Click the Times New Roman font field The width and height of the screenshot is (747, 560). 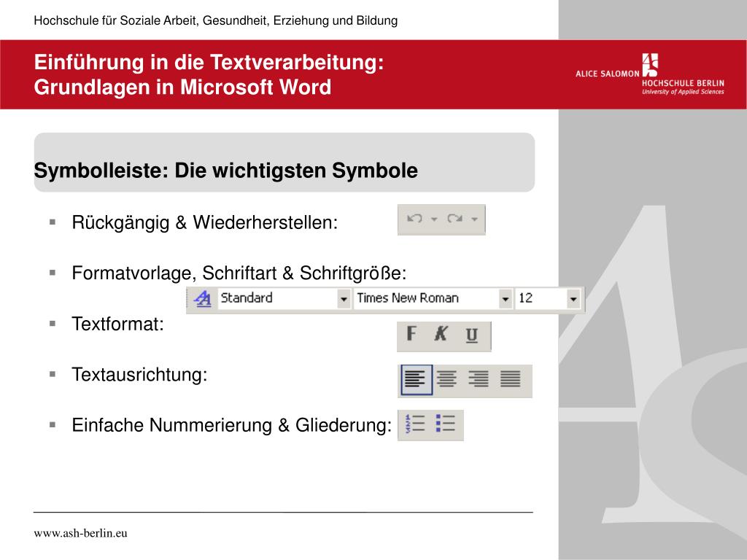(x=426, y=298)
